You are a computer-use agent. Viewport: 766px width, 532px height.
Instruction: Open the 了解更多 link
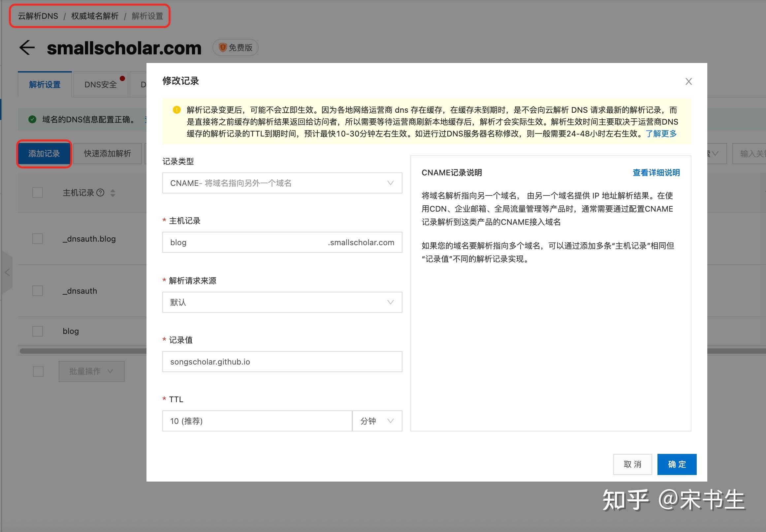click(x=661, y=134)
